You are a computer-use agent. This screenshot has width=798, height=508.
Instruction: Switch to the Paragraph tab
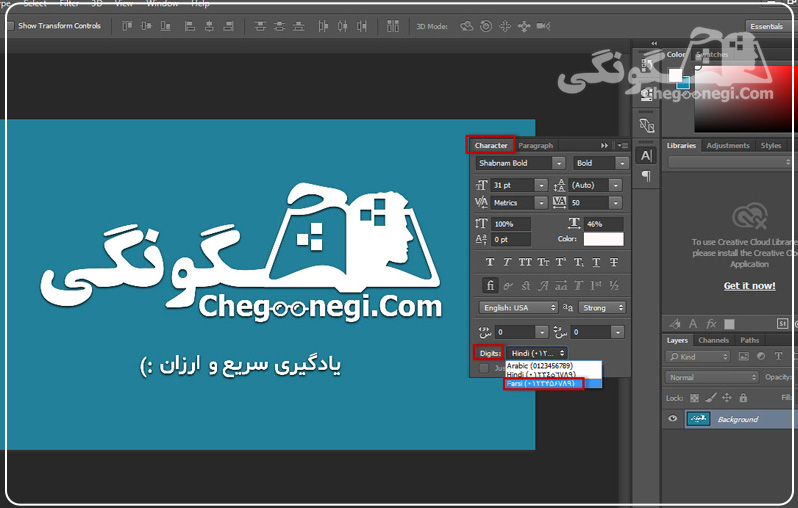pos(535,146)
